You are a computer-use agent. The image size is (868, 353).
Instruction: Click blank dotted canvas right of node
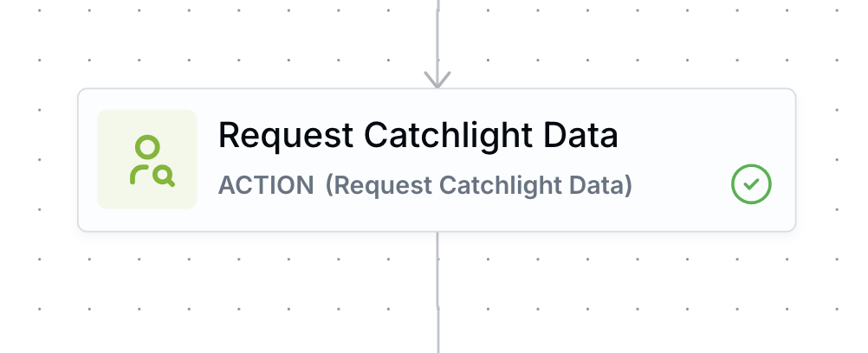pyautogui.click(x=832, y=160)
